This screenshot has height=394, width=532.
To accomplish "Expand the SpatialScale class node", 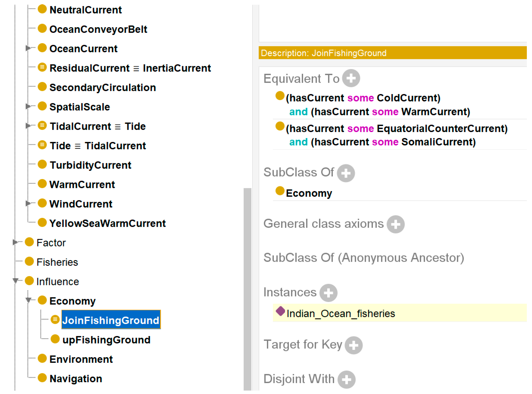I will (x=28, y=106).
